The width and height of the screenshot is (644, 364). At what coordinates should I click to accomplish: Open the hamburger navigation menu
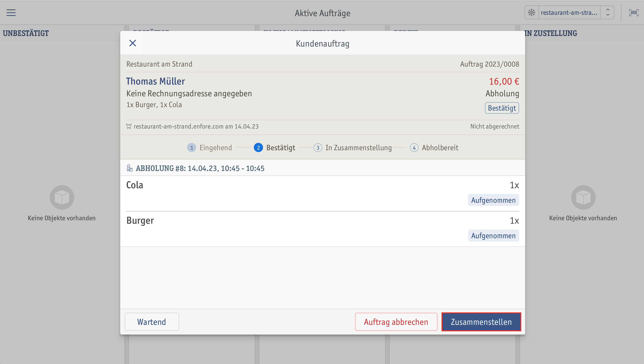[11, 12]
